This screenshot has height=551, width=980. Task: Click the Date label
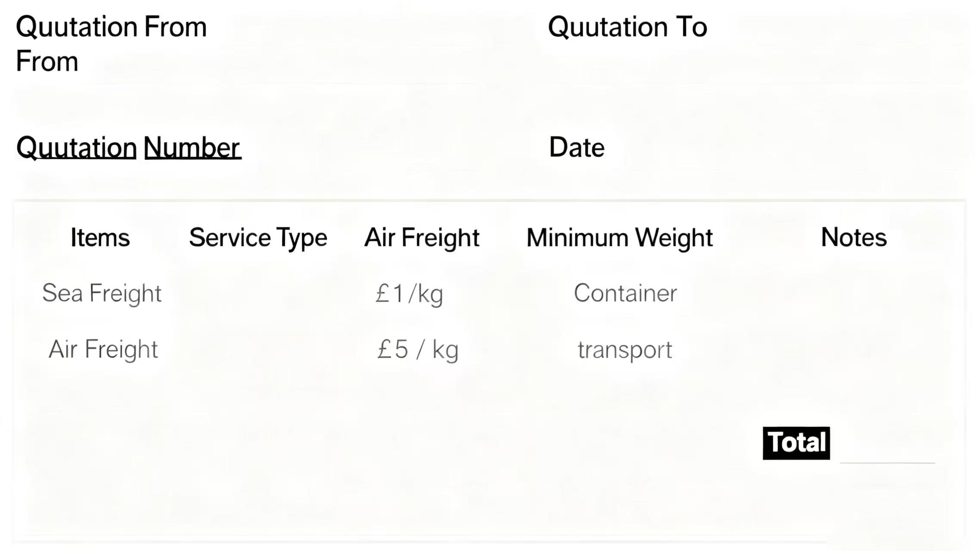(577, 148)
